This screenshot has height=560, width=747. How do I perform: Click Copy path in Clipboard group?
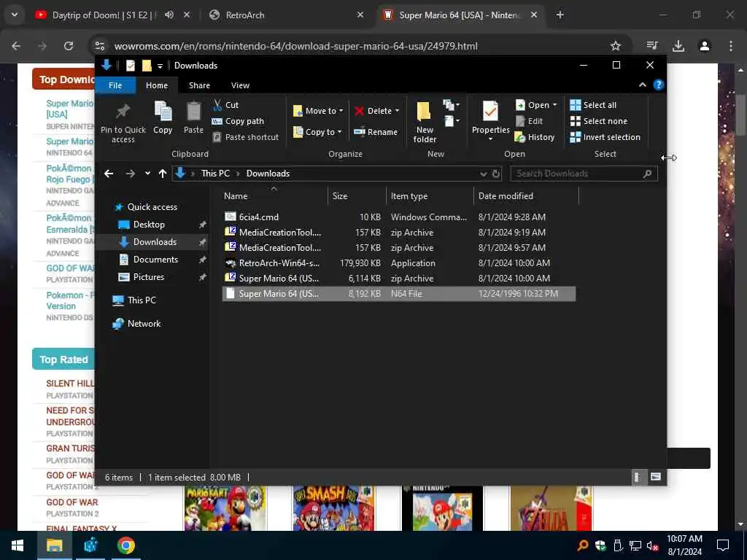pyautogui.click(x=238, y=121)
